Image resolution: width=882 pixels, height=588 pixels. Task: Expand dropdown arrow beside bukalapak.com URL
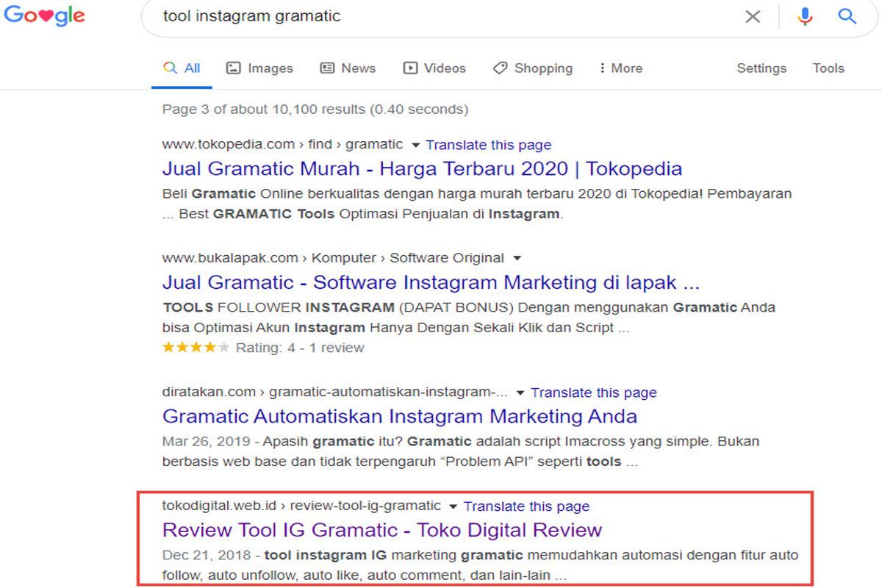pos(517,259)
